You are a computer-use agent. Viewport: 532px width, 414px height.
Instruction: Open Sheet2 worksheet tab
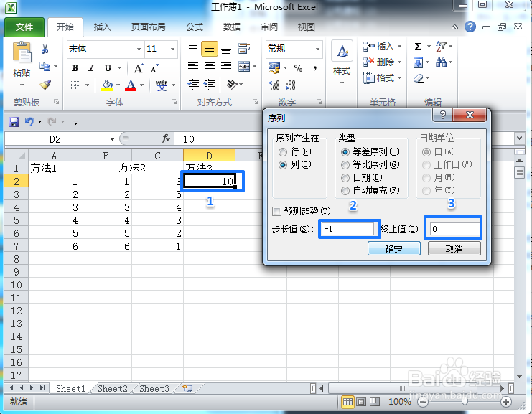click(x=113, y=389)
